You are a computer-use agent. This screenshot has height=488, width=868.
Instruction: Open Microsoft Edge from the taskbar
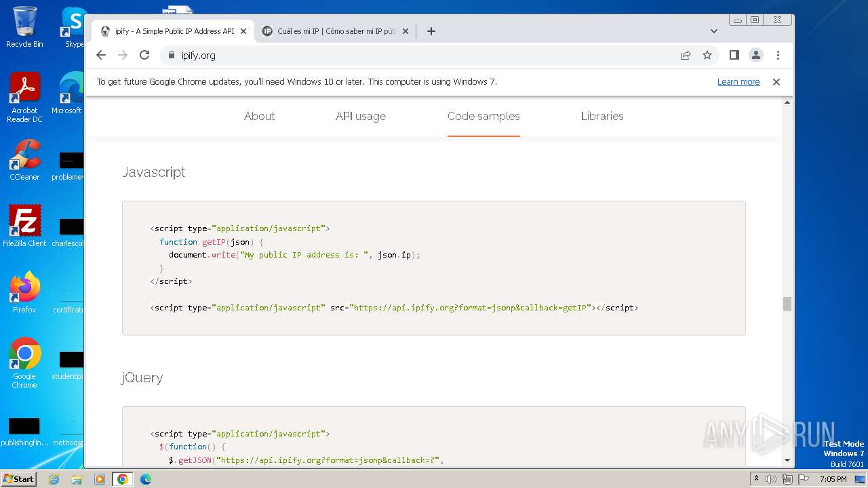pyautogui.click(x=146, y=479)
